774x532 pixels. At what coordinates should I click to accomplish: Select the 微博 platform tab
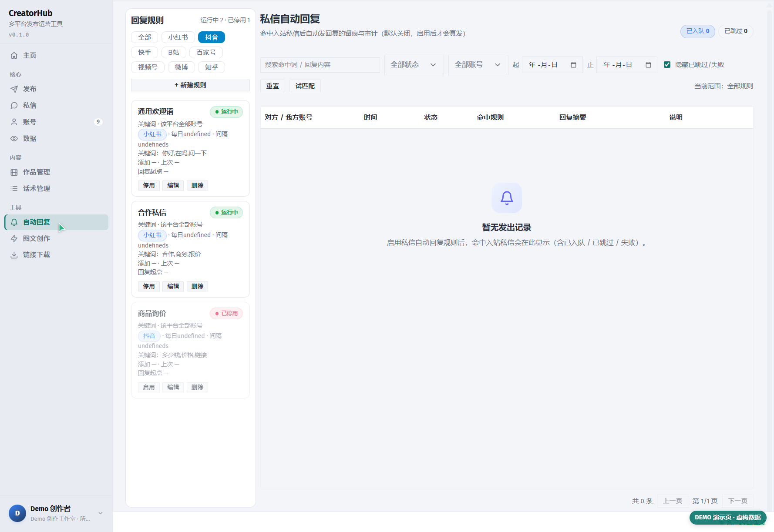pyautogui.click(x=181, y=67)
